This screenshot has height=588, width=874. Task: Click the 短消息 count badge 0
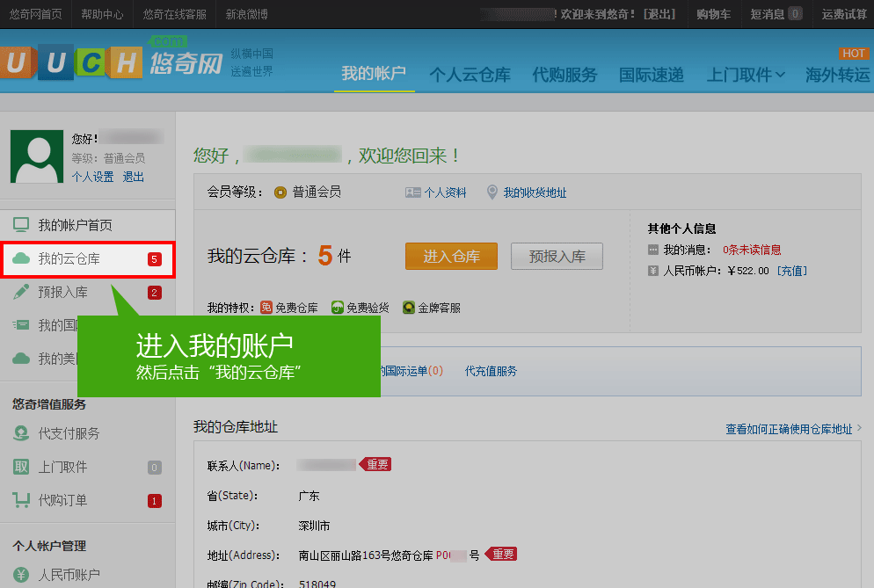coord(796,14)
